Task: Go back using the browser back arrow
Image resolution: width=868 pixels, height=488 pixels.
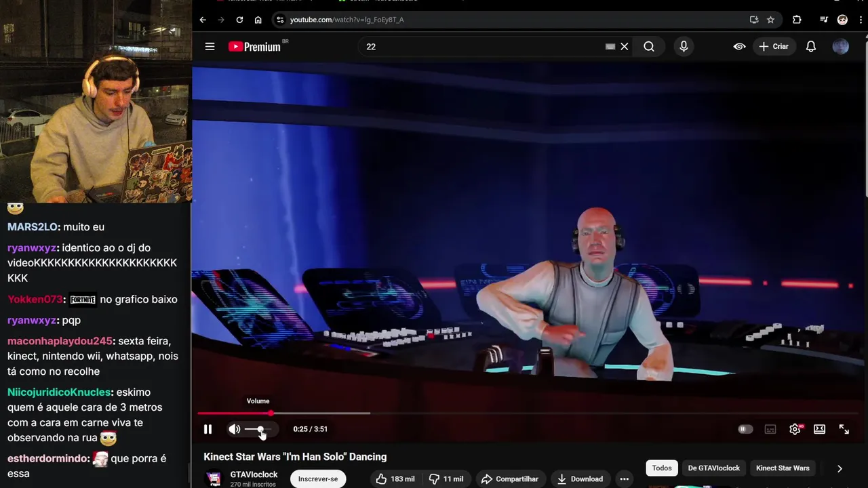Action: [x=203, y=20]
